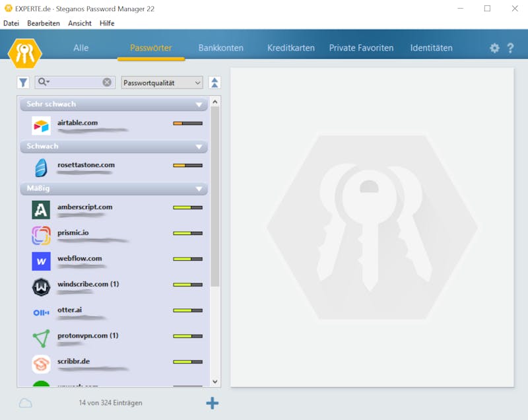Click the scroll up arrow of the list

pyautogui.click(x=215, y=102)
